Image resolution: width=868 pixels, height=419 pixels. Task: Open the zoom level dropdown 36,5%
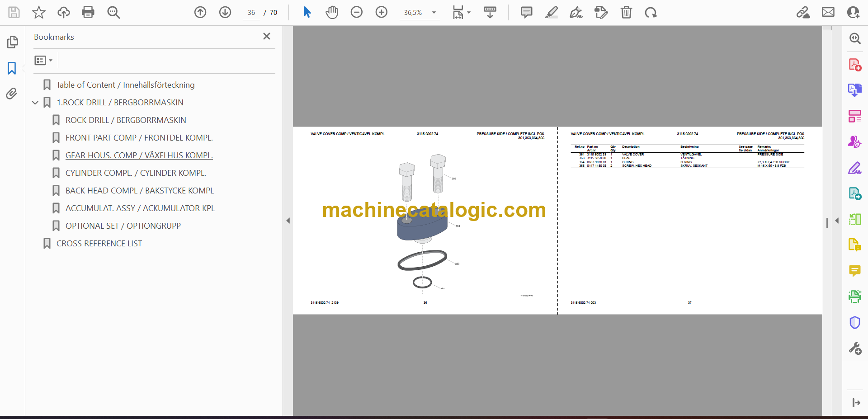click(420, 13)
